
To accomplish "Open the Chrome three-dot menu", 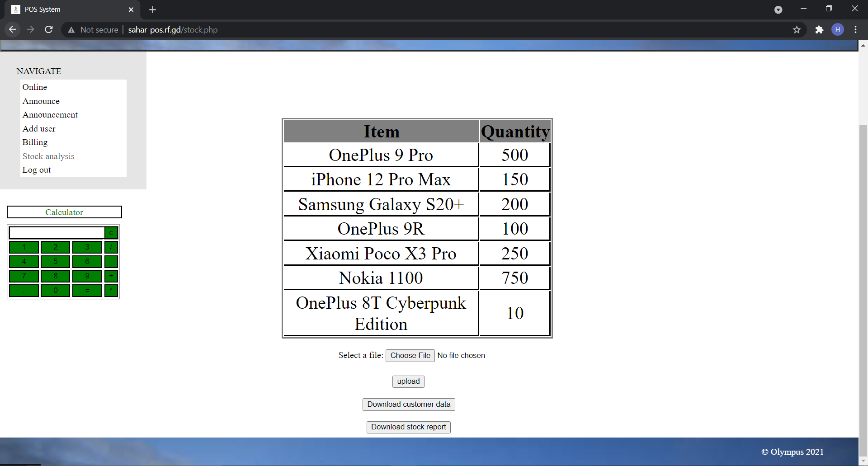I will click(856, 30).
